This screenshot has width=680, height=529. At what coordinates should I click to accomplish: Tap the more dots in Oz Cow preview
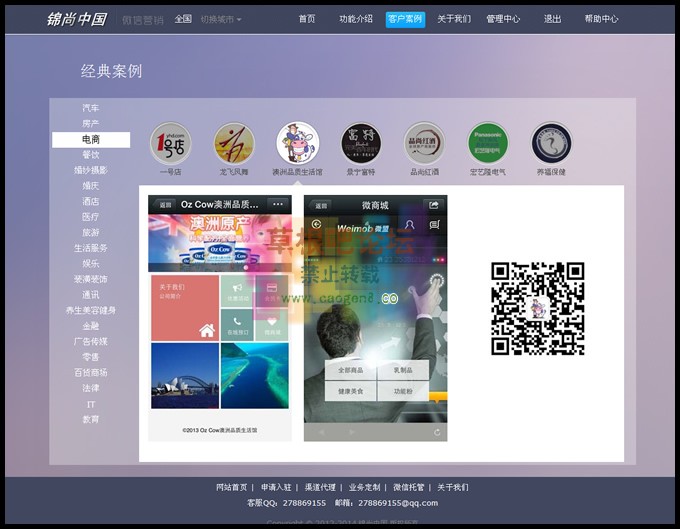278,204
